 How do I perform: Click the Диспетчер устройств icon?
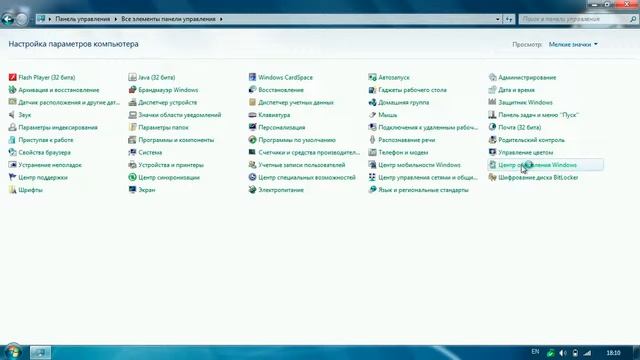[132, 102]
